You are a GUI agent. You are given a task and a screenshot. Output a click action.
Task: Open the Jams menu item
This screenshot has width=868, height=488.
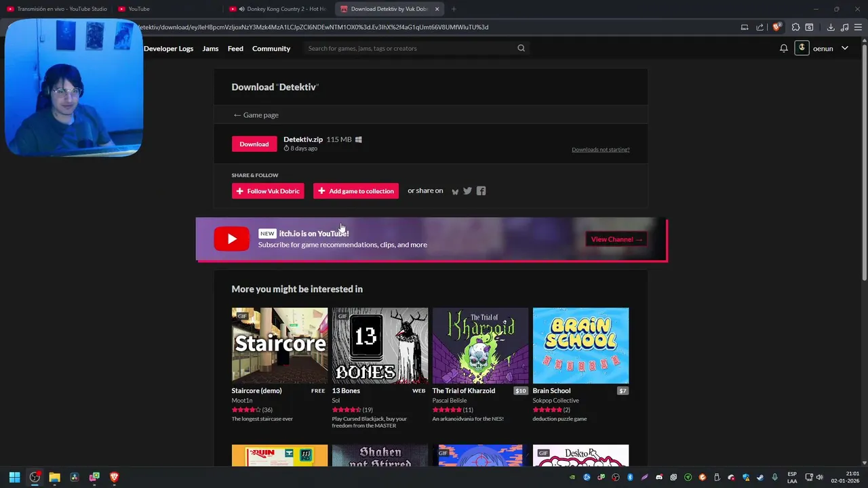click(x=210, y=49)
